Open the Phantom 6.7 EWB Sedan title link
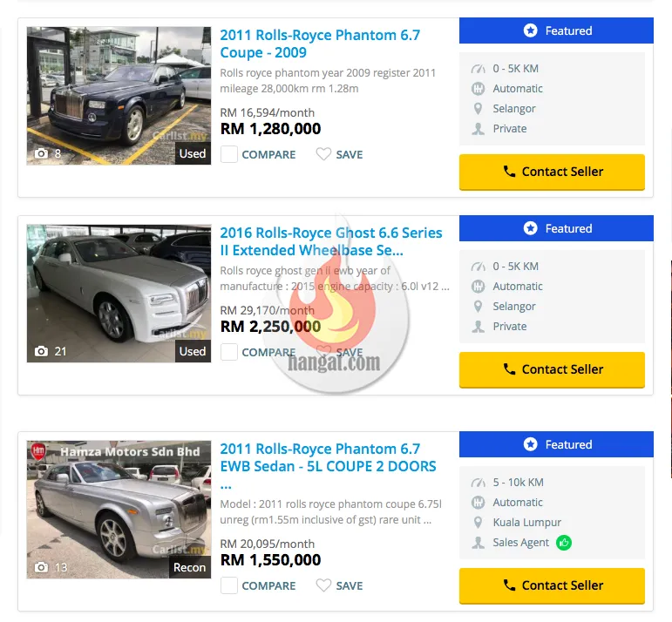The width and height of the screenshot is (672, 622). tap(328, 466)
